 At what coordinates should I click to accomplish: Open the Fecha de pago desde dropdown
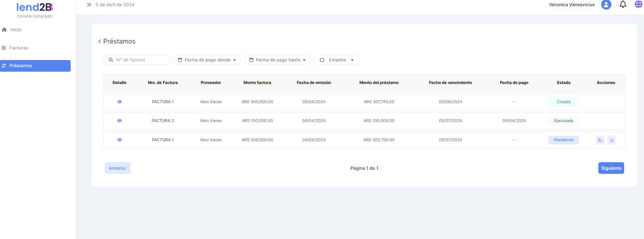coord(207,60)
